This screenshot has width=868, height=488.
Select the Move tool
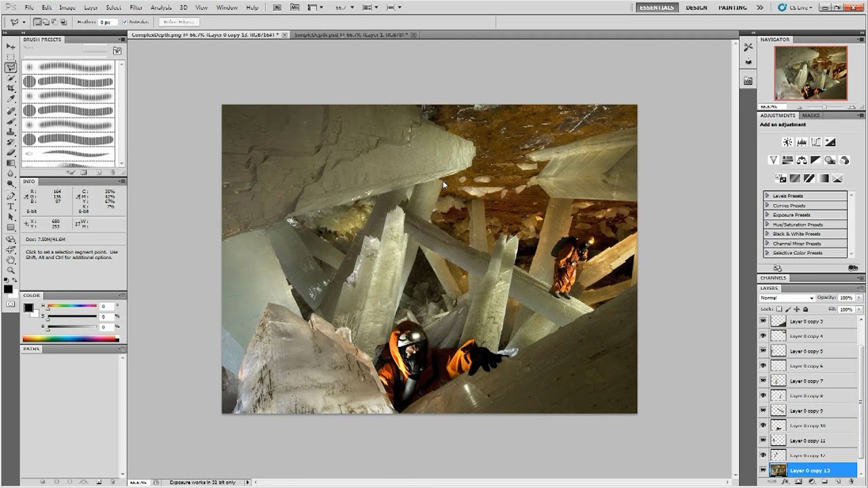point(11,46)
